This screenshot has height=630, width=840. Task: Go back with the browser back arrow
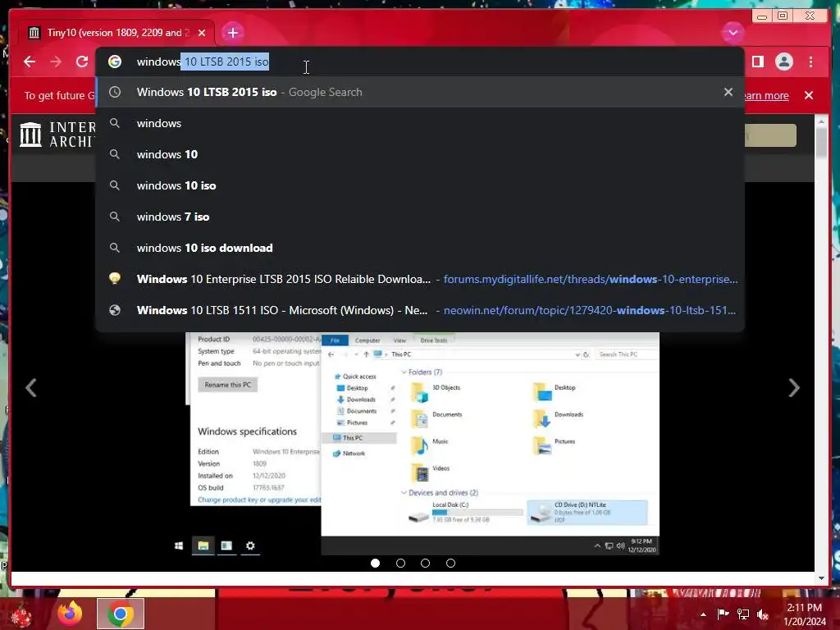point(30,62)
